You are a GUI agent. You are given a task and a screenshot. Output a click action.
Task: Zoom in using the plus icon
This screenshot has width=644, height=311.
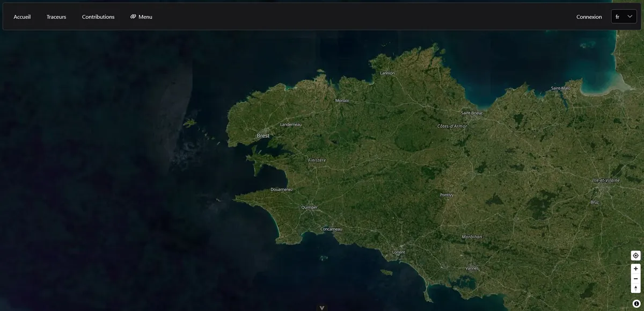pyautogui.click(x=635, y=268)
